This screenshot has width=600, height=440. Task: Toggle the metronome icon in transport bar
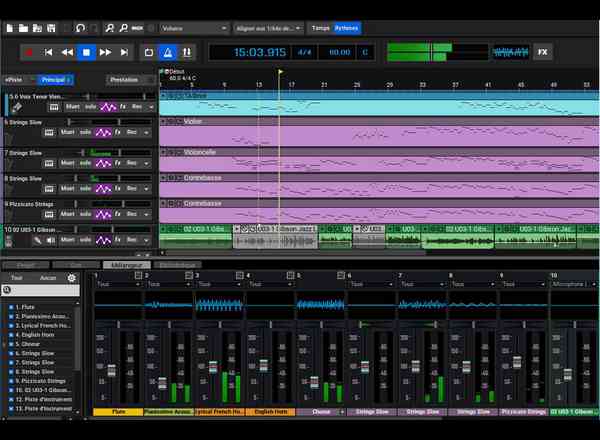coord(169,52)
